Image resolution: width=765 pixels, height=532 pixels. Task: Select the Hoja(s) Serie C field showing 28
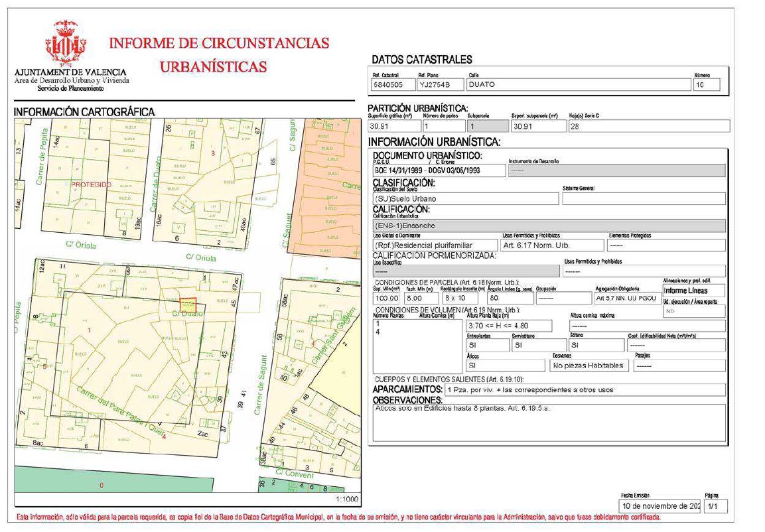pyautogui.click(x=649, y=126)
